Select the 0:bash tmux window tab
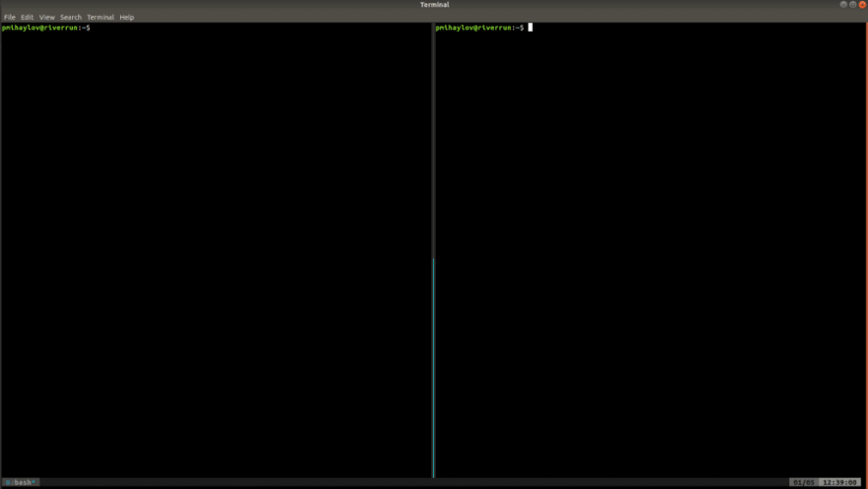Viewport: 868px width, 489px height. tap(21, 482)
